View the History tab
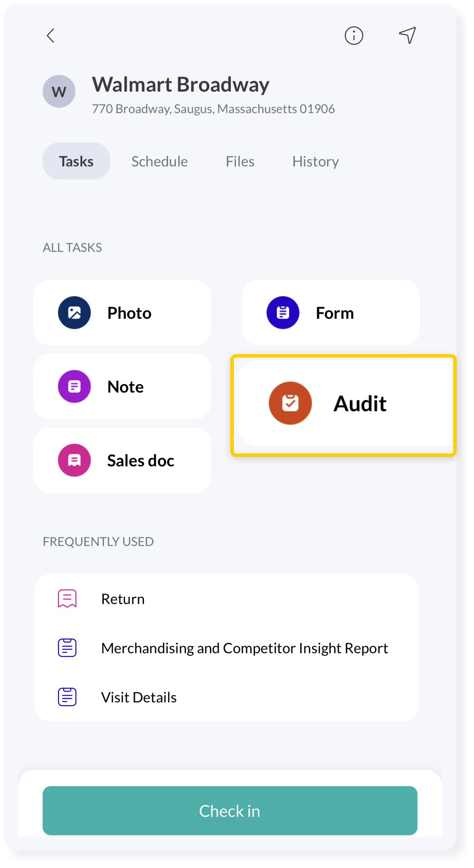 click(x=315, y=161)
